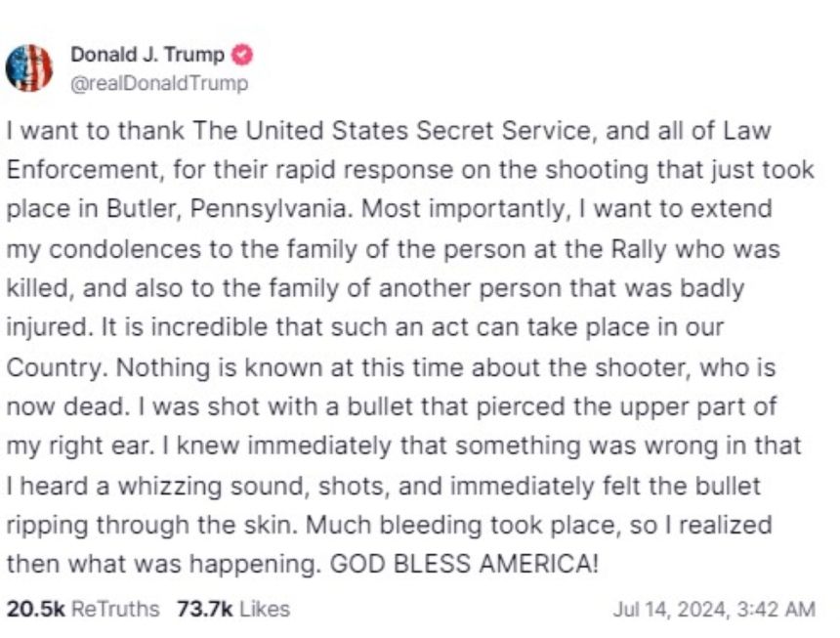Click the Likes label

pyautogui.click(x=265, y=609)
